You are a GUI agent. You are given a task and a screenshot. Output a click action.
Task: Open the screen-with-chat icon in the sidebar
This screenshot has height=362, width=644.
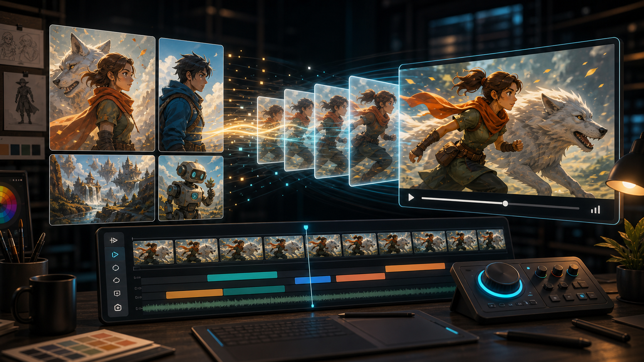117,294
